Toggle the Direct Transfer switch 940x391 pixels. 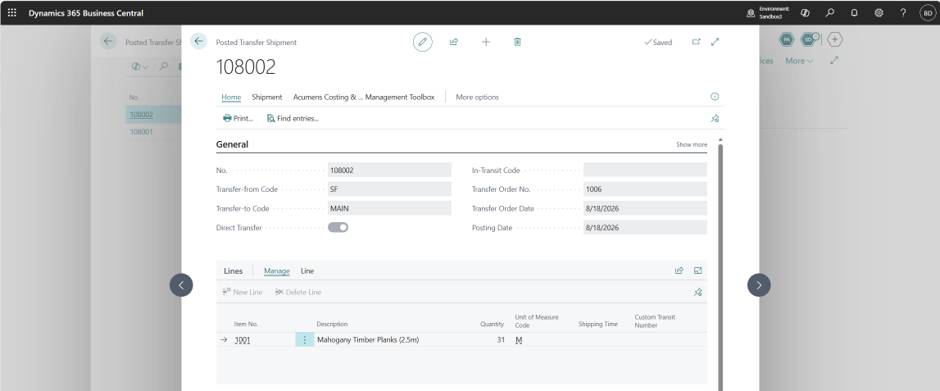[338, 227]
